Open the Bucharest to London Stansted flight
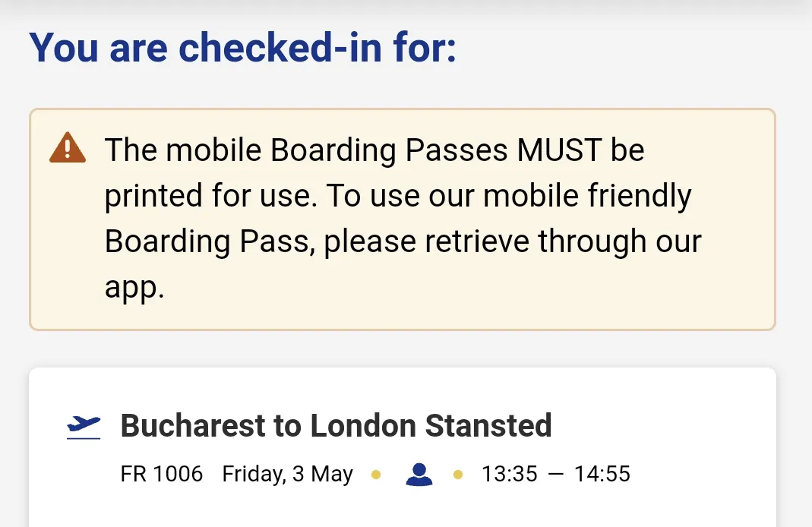 click(336, 426)
